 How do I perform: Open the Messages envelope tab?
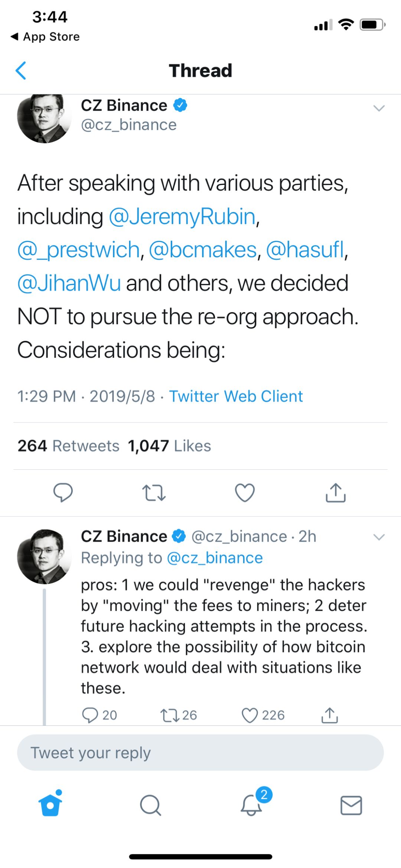pyautogui.click(x=351, y=805)
